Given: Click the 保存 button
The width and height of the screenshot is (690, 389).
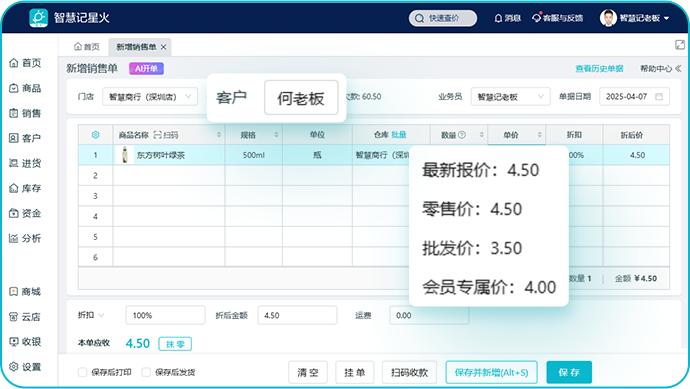Looking at the screenshot, I should [569, 372].
